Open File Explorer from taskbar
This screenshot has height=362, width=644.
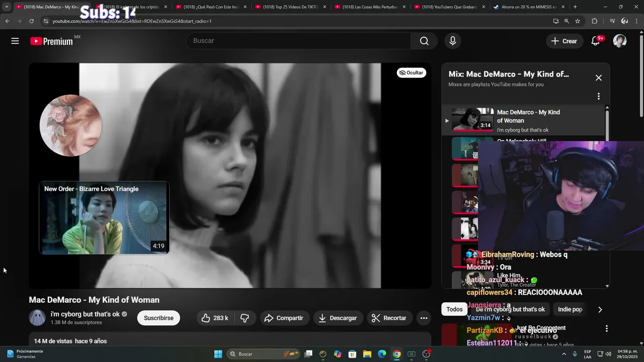pos(367,354)
